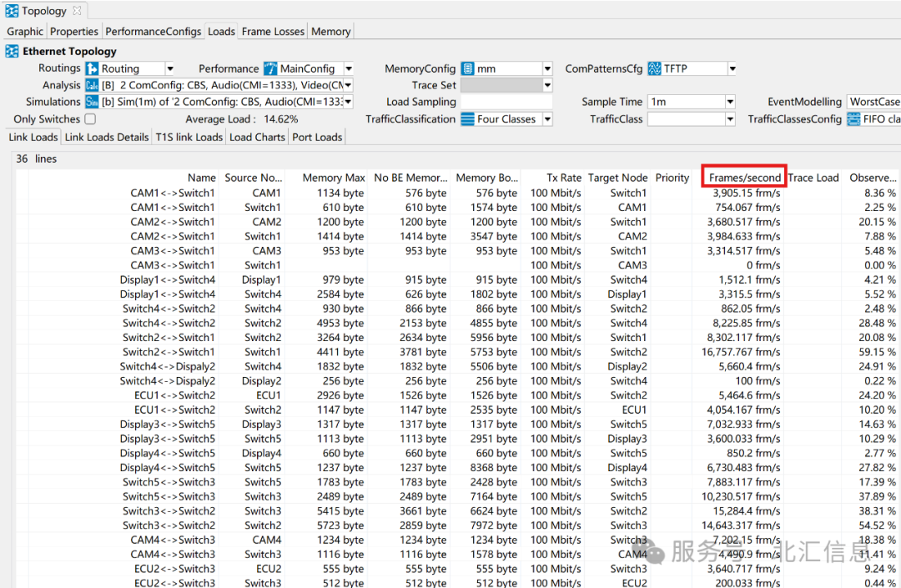Open the TrafficClass dropdown
This screenshot has width=901, height=588.
(730, 119)
